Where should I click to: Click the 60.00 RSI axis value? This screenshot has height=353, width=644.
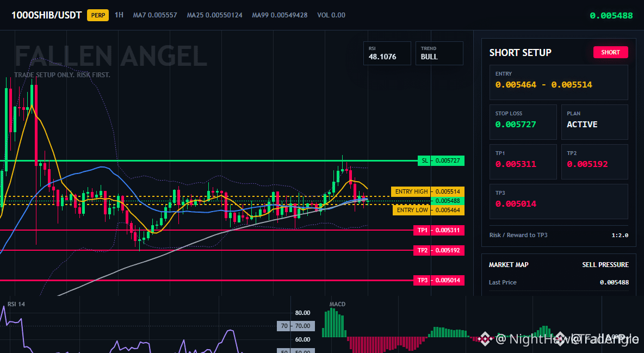tap(302, 339)
